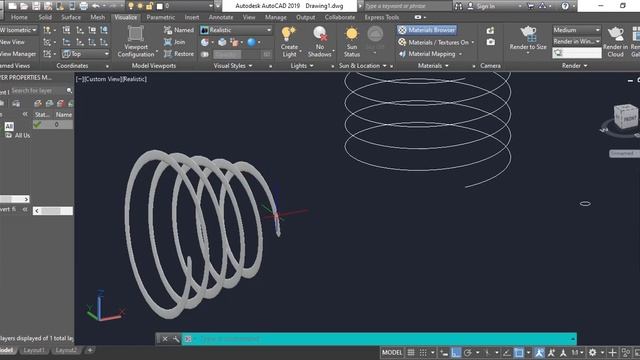The width and height of the screenshot is (640, 360).
Task: Click the wrench customize icon on command line
Action: (176, 339)
